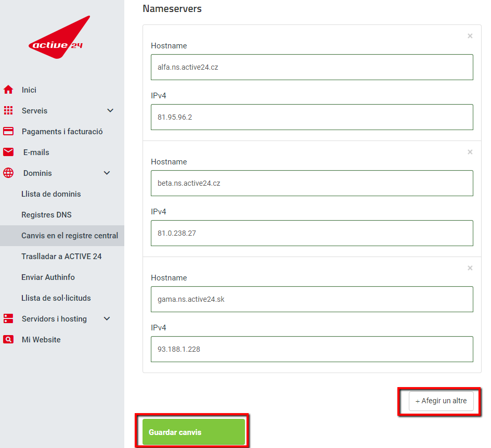Remove the alfa.ns.active24.cz nameserver with its X
491x448 pixels.
pyautogui.click(x=470, y=36)
